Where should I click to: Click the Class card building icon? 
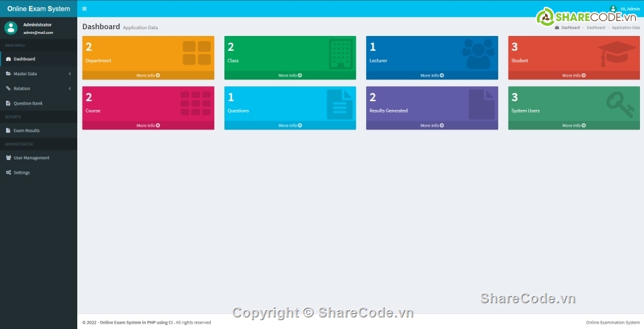340,53
